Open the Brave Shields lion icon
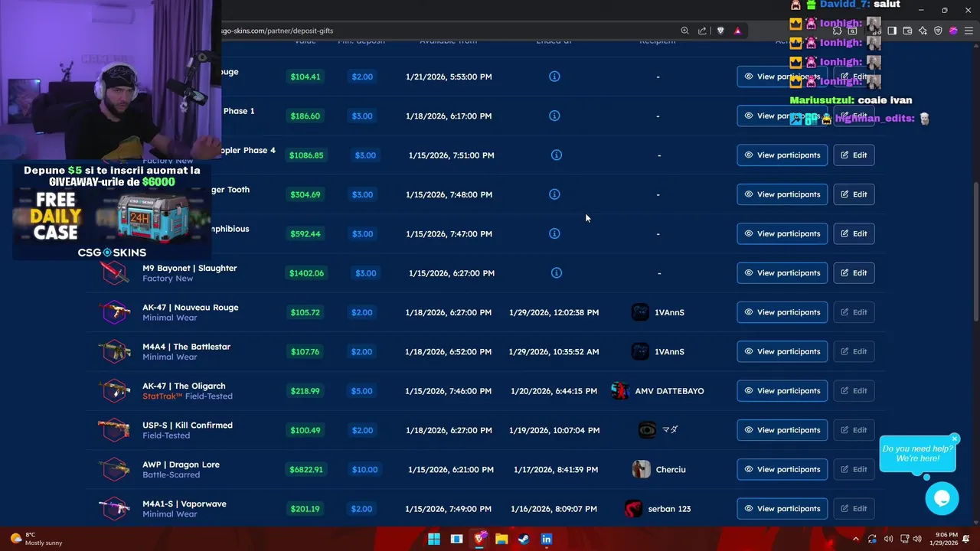 pyautogui.click(x=720, y=31)
